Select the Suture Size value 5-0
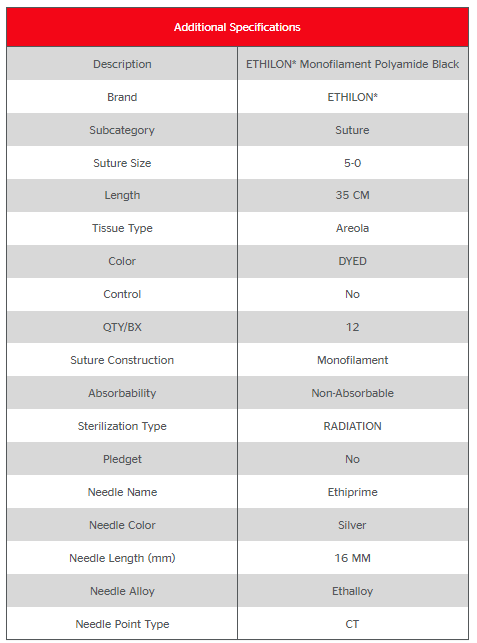The height and width of the screenshot is (643, 477). tap(352, 163)
